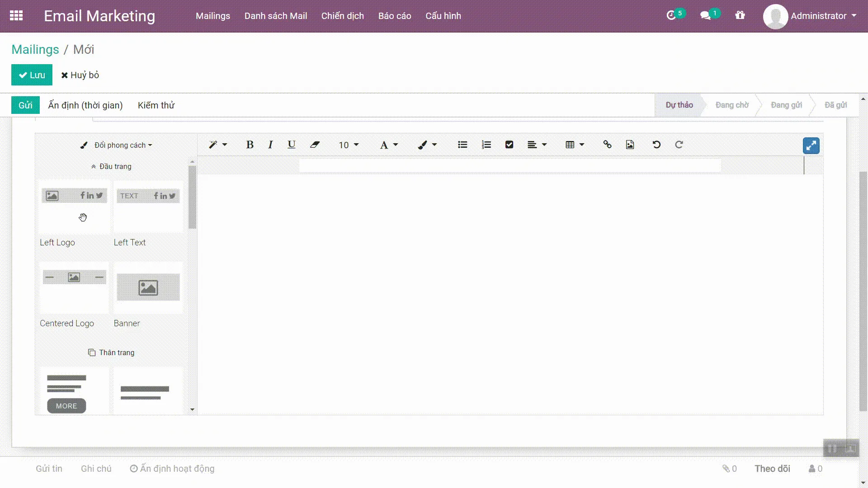The height and width of the screenshot is (488, 868).
Task: Open background color brush dropdown
Action: (x=427, y=145)
